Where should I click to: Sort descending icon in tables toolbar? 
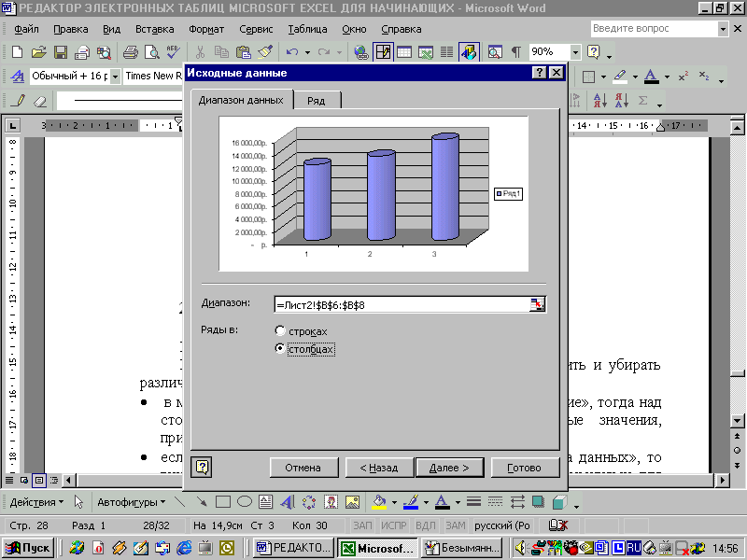[621, 101]
